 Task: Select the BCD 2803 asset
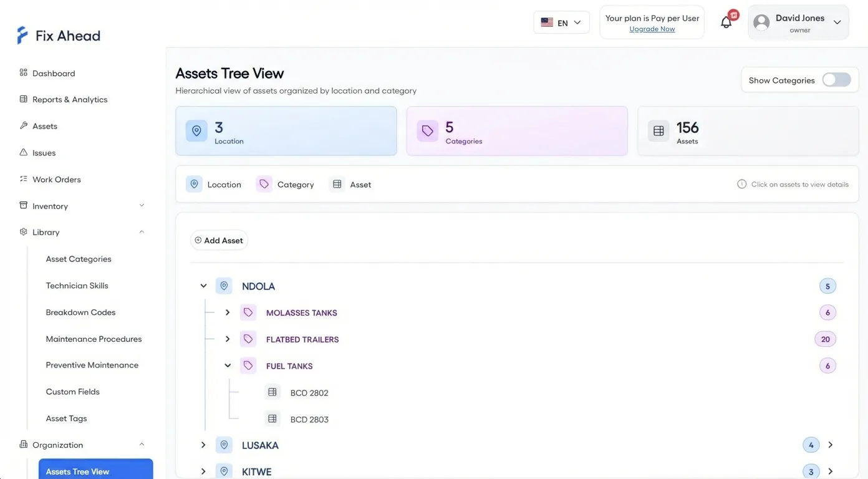click(309, 420)
